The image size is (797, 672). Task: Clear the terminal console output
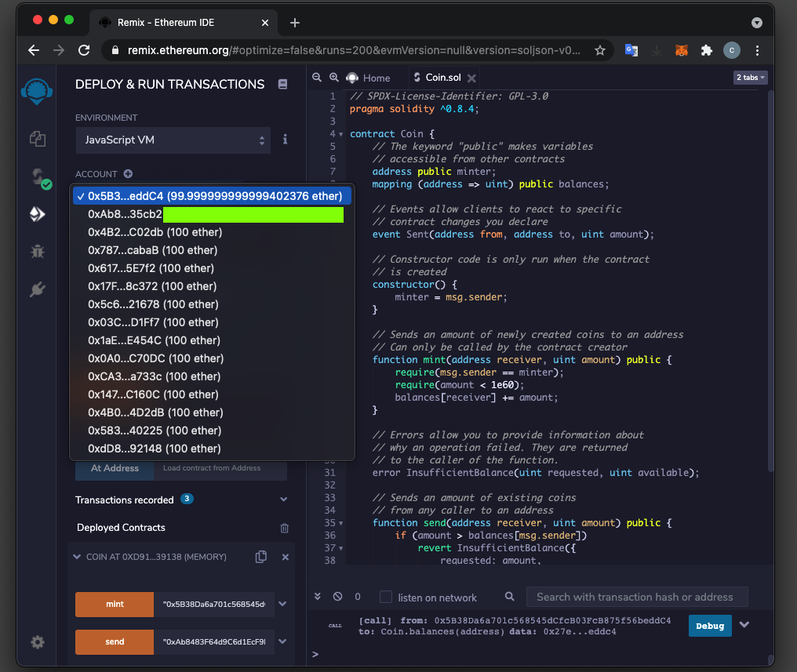coord(337,597)
